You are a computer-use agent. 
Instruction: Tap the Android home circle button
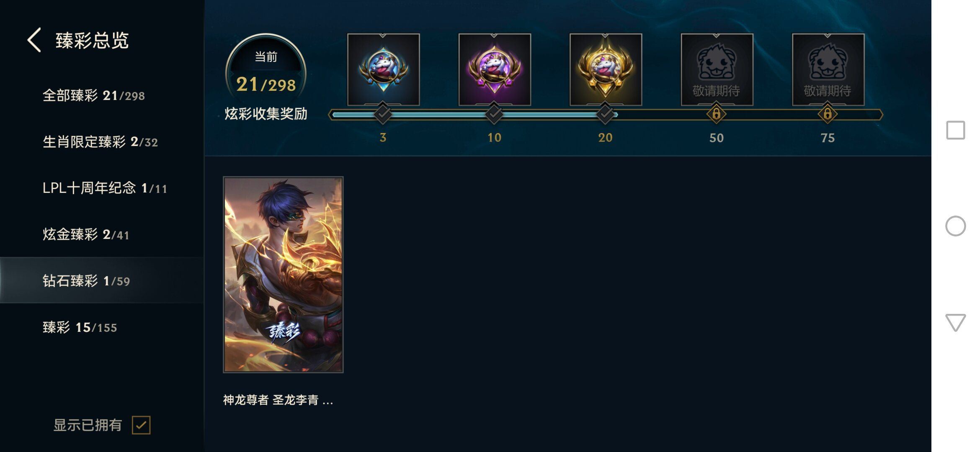click(x=955, y=226)
